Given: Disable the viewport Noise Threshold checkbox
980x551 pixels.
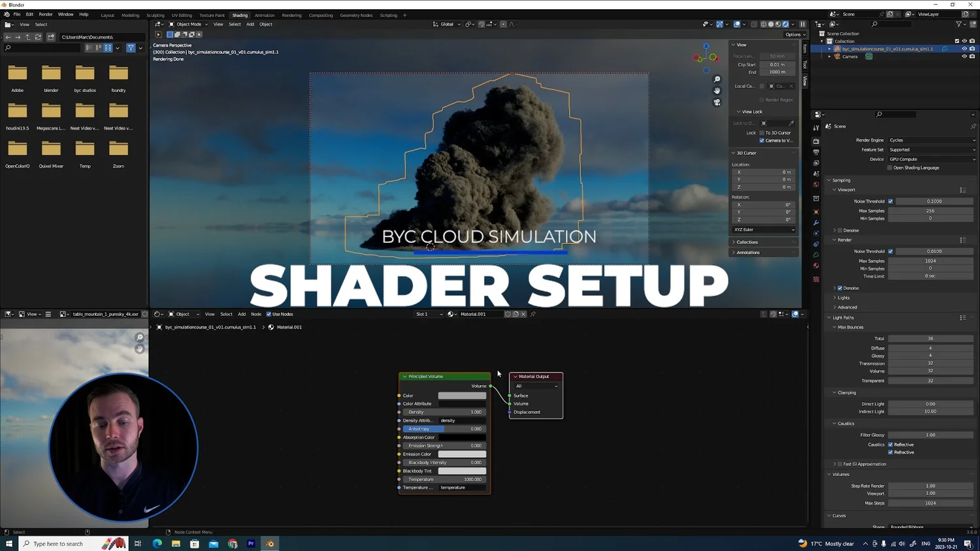Looking at the screenshot, I should tap(890, 201).
